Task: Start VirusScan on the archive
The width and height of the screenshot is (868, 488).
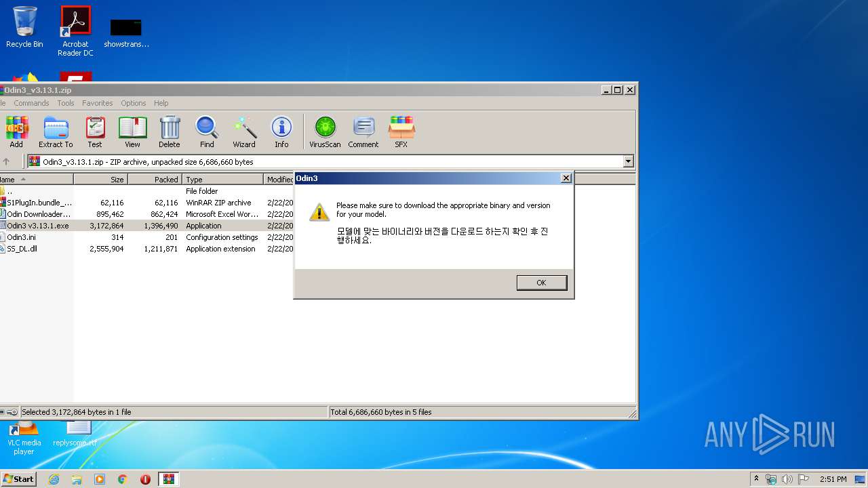Action: pos(325,132)
